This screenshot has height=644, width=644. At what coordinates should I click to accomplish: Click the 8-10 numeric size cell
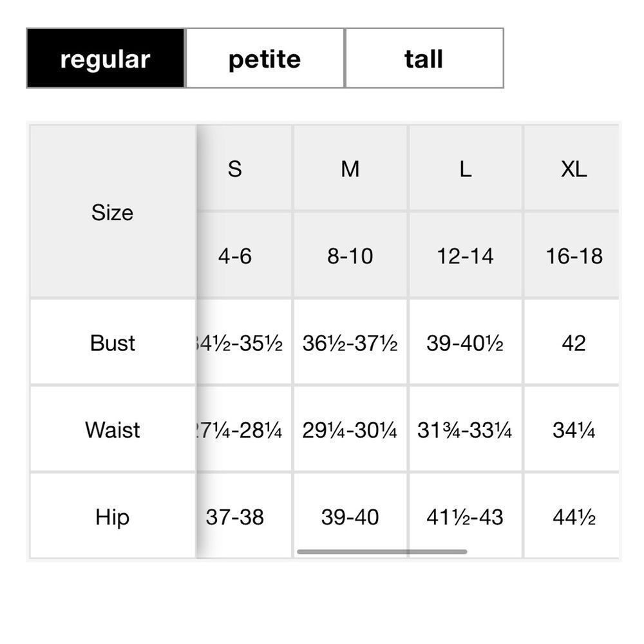click(350, 255)
